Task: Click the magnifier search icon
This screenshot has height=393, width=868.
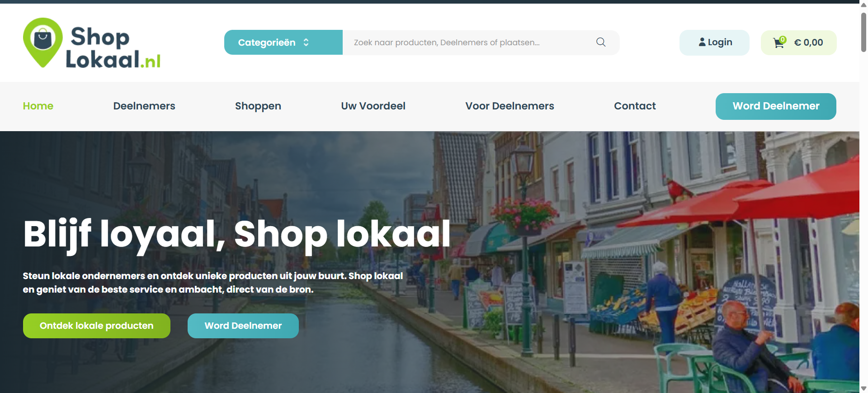Action: 601,42
